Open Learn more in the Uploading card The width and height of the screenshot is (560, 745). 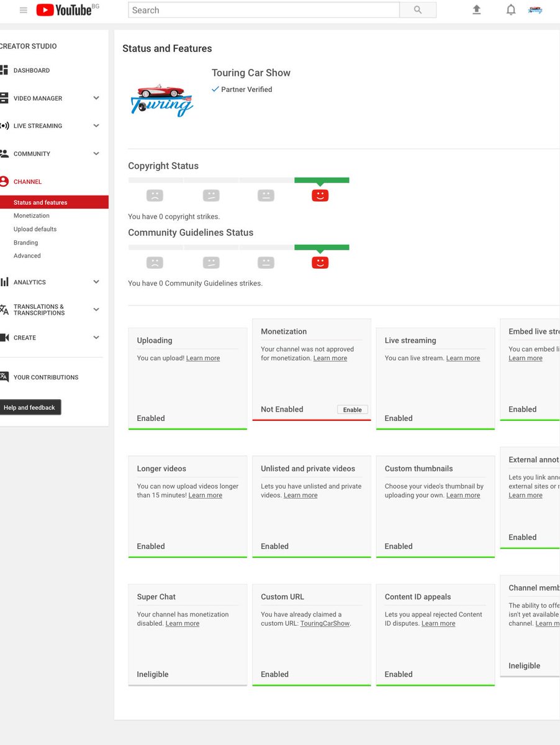pos(203,358)
